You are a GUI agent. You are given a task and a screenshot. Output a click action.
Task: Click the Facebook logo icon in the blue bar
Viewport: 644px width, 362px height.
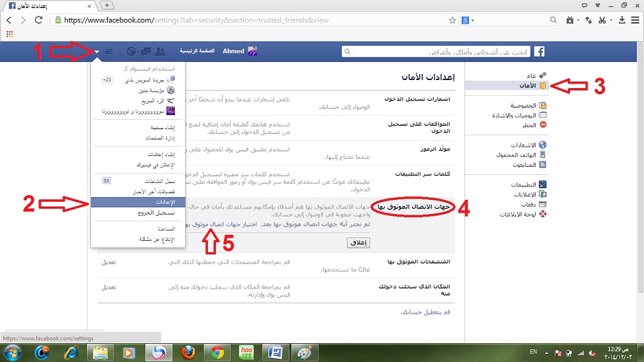click(x=539, y=51)
